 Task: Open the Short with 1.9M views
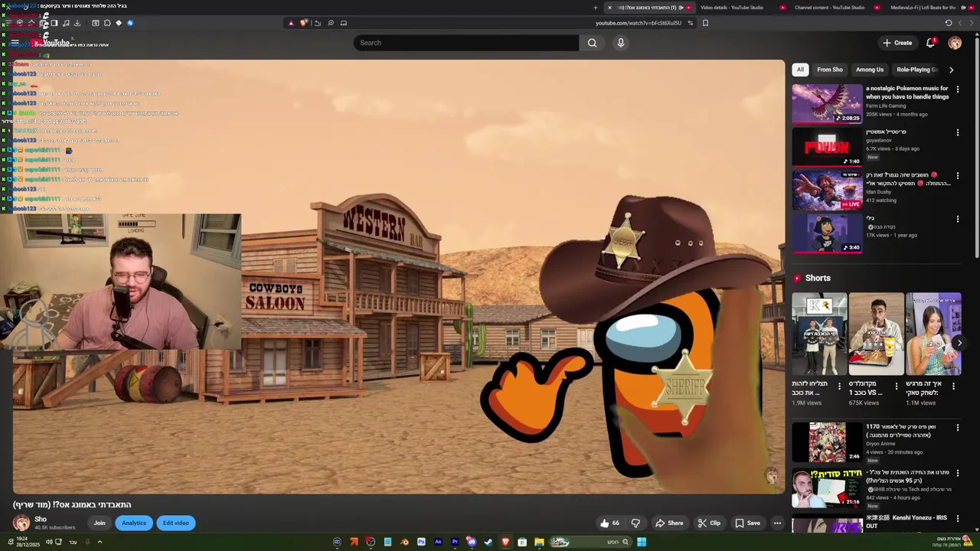tap(819, 334)
